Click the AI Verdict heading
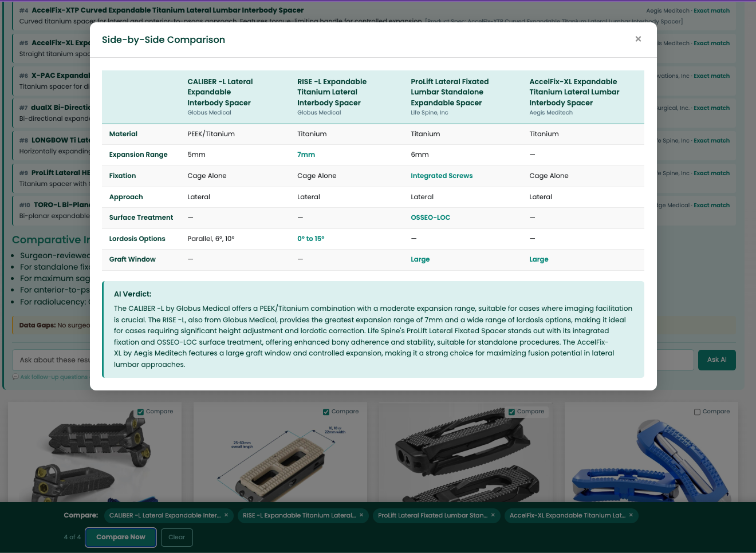Viewport: 756px width, 553px height. click(x=132, y=294)
